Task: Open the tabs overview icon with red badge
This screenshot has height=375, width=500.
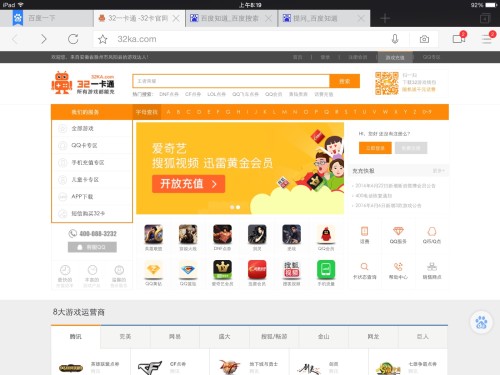Action: pos(459,38)
